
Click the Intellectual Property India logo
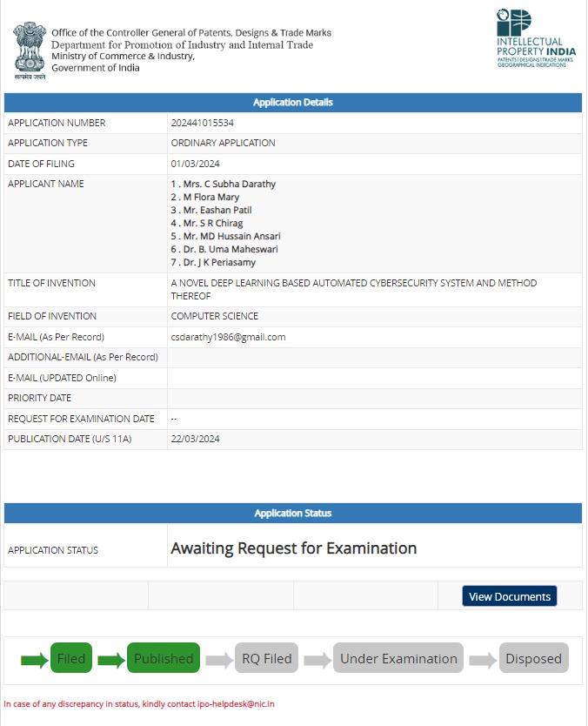click(x=536, y=38)
